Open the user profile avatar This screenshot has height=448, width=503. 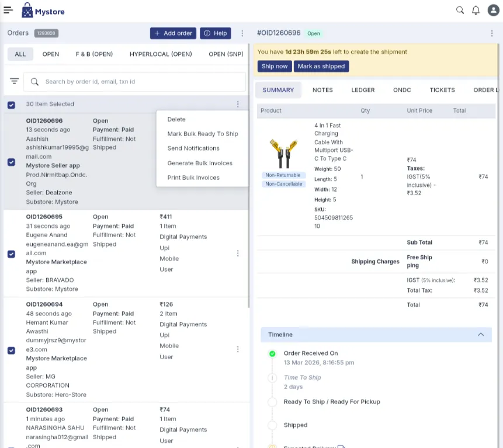(492, 10)
